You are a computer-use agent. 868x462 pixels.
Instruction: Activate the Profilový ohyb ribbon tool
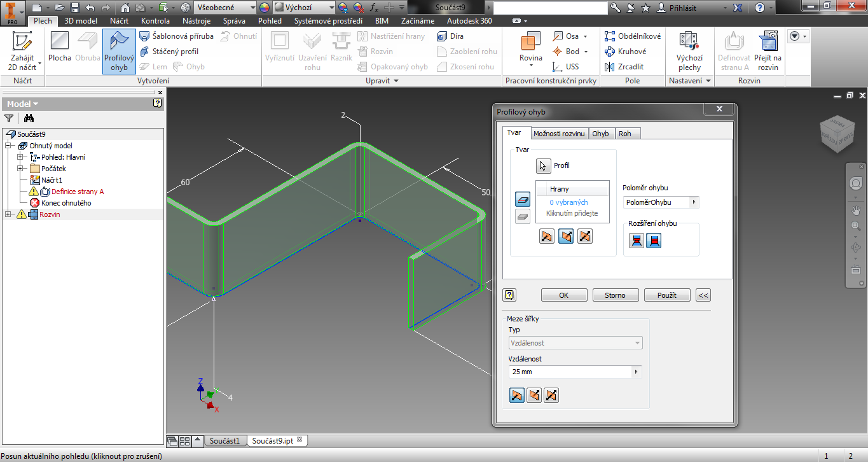119,51
